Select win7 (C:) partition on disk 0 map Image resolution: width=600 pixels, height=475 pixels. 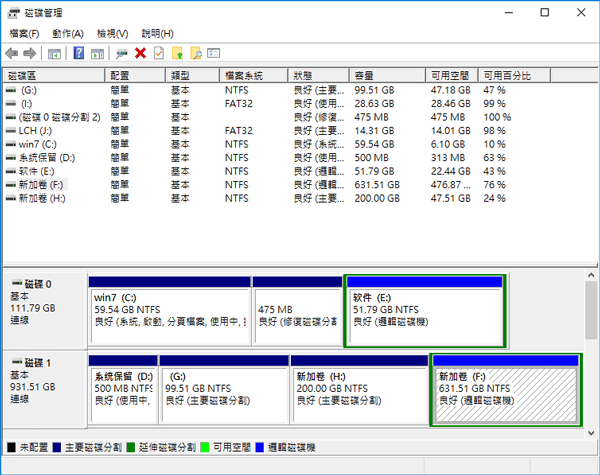170,311
